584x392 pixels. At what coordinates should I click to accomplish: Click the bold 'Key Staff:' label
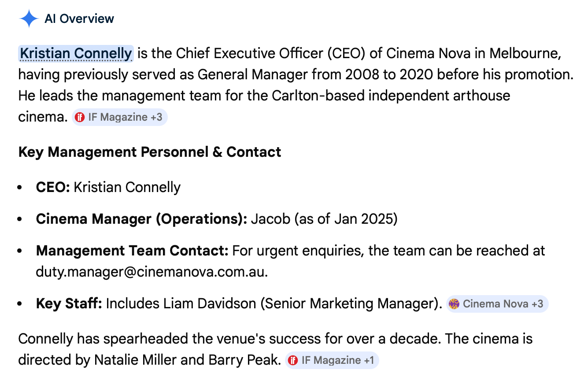[69, 304]
